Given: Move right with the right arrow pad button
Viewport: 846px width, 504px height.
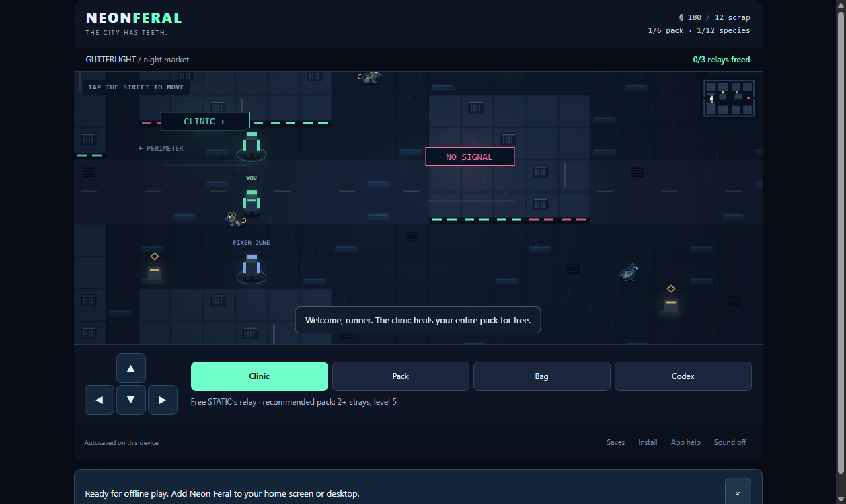Looking at the screenshot, I should tap(163, 400).
